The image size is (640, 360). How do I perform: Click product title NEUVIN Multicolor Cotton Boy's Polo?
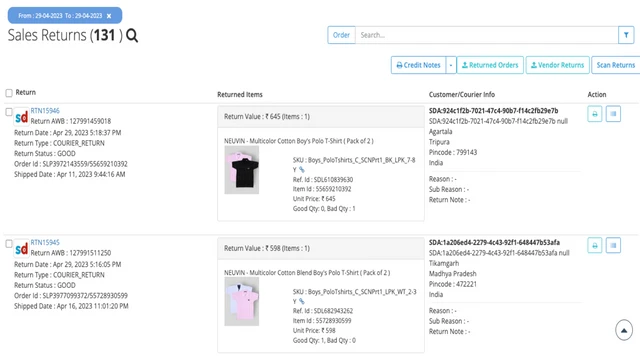tap(298, 141)
